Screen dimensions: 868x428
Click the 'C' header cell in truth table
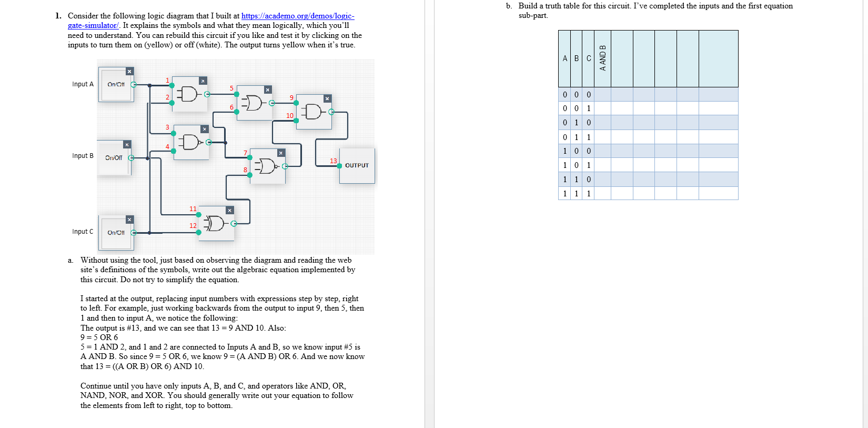[589, 58]
